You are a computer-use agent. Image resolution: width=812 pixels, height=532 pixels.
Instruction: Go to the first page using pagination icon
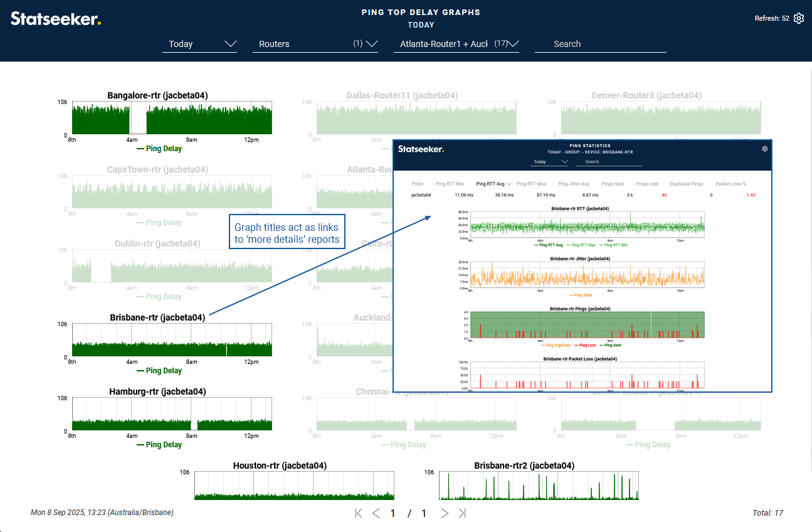(x=359, y=513)
